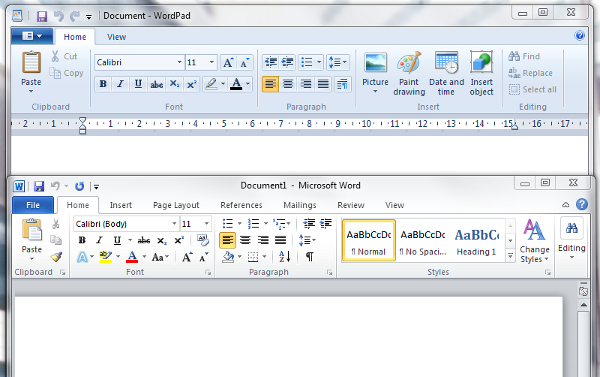Toggle Strikethrough in WordPad

(x=156, y=84)
